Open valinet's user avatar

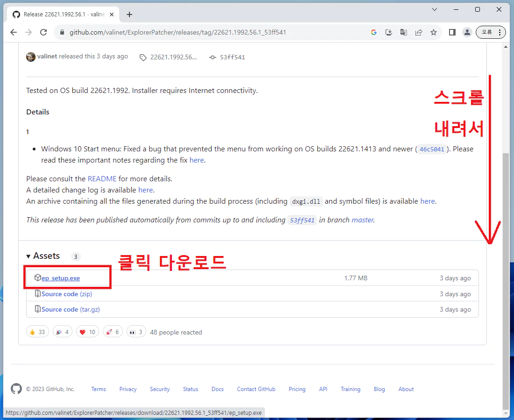[x=31, y=57]
